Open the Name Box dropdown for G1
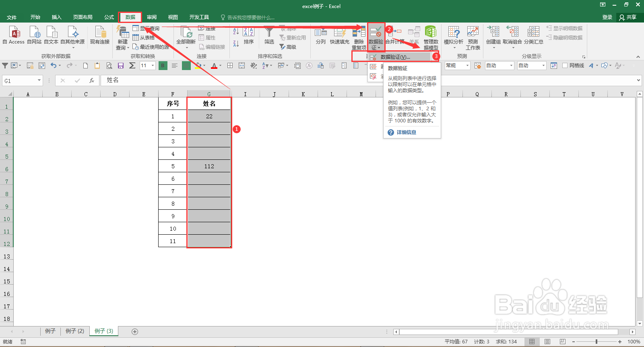 coord(39,81)
